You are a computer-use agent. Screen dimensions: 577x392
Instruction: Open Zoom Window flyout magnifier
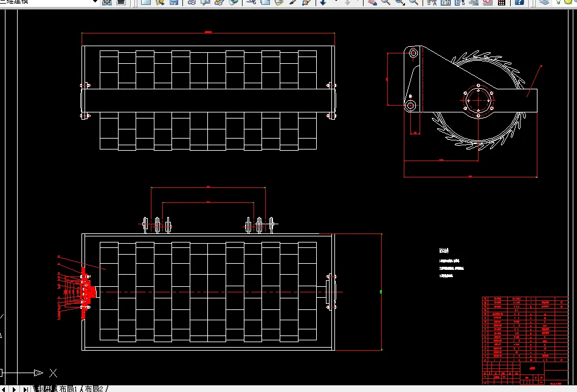[x=400, y=2]
